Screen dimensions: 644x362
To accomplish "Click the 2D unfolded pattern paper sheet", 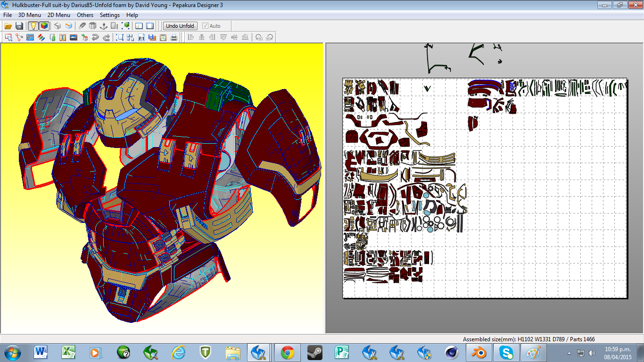I will [x=484, y=188].
